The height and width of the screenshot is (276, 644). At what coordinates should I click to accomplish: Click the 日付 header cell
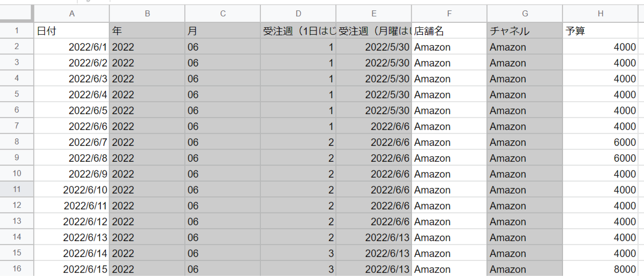72,31
